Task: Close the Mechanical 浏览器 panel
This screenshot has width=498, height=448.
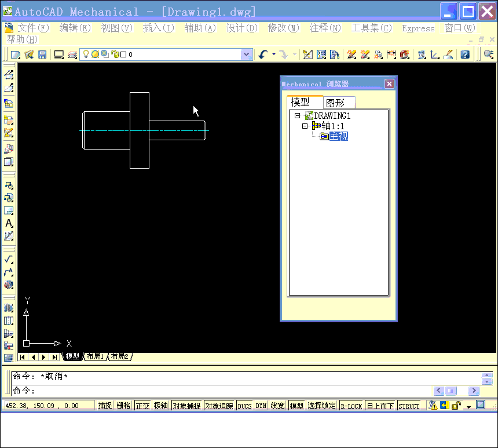Action: pos(389,83)
